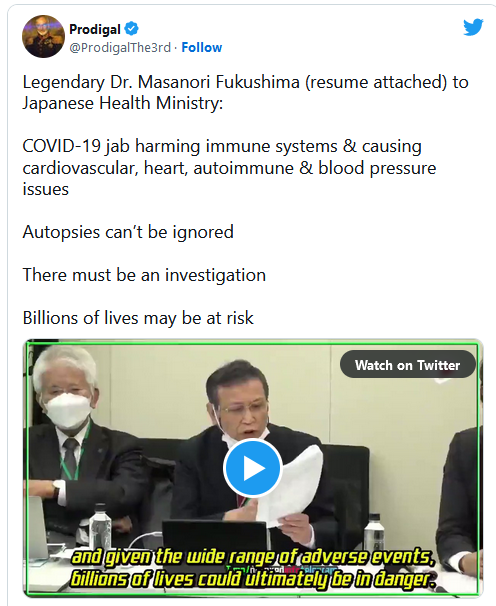Click the Follow link

click(x=201, y=47)
